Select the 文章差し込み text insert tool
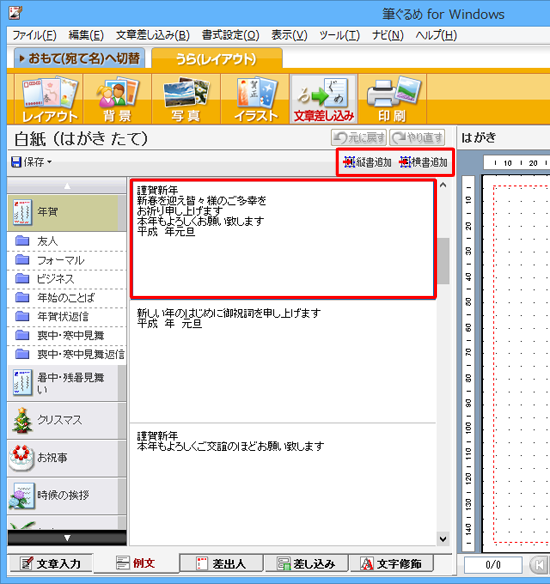The height and width of the screenshot is (584, 550). [x=324, y=99]
